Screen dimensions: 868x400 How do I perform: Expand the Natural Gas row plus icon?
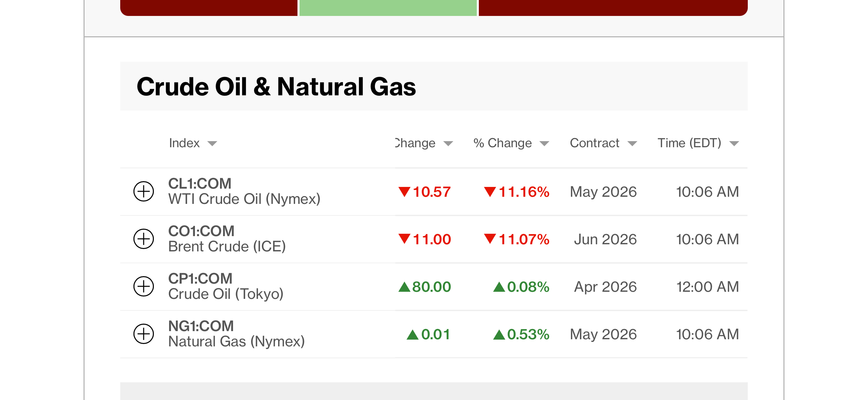tap(143, 334)
